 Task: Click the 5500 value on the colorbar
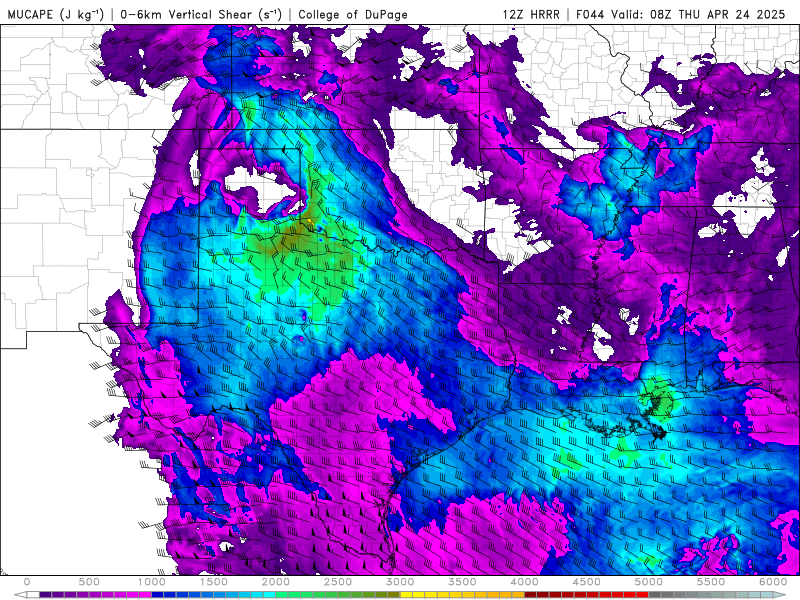point(711,582)
